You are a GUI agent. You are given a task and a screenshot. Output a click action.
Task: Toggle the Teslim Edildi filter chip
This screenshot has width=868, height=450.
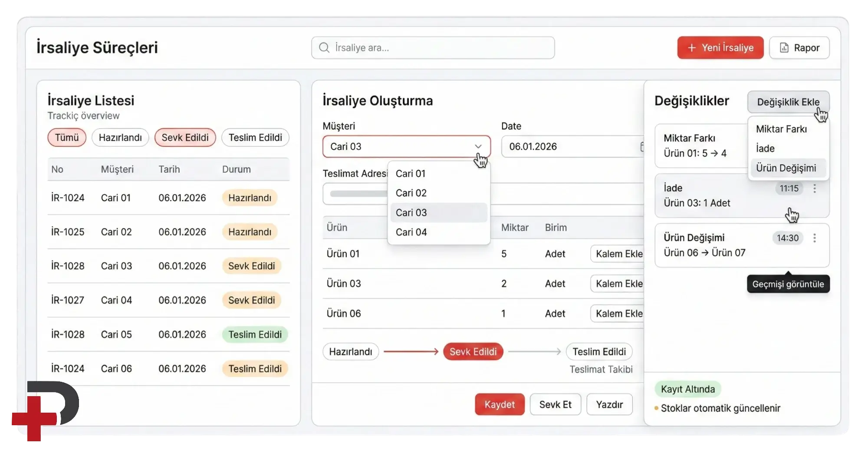[255, 138]
